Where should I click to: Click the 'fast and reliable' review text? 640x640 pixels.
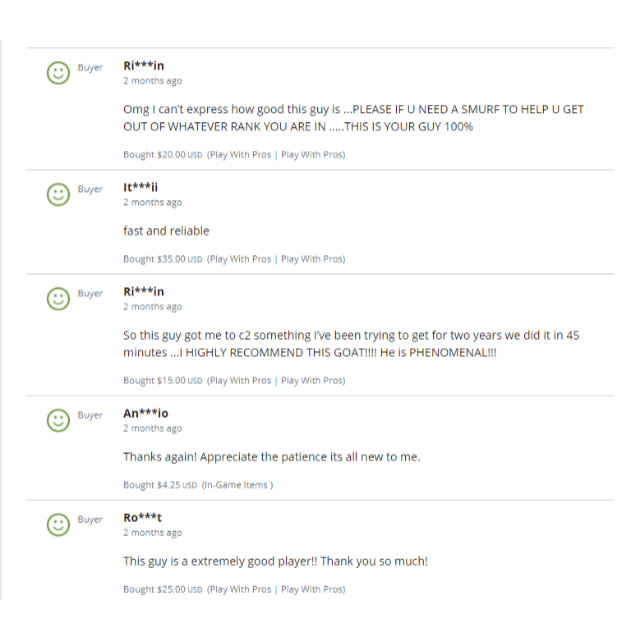166,231
